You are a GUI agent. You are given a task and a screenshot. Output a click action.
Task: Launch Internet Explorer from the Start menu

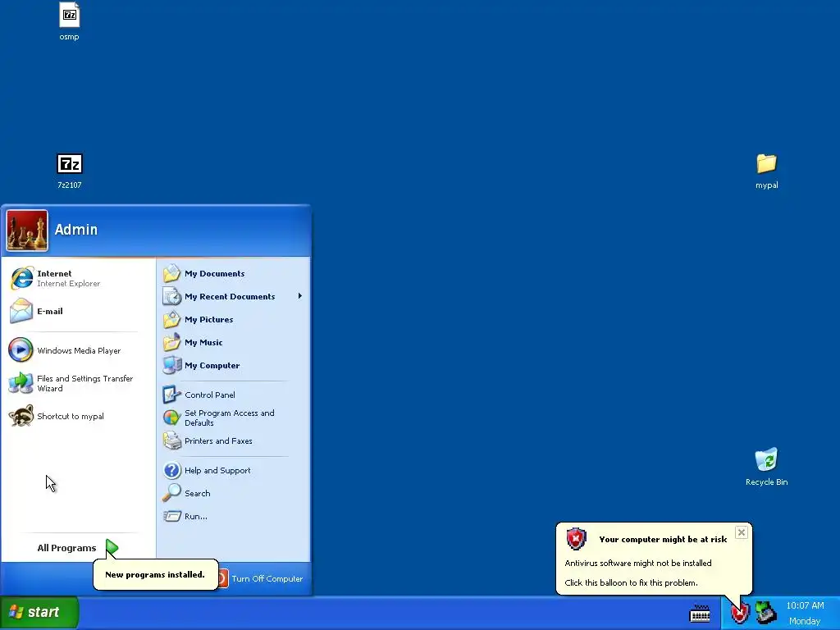tap(78, 278)
